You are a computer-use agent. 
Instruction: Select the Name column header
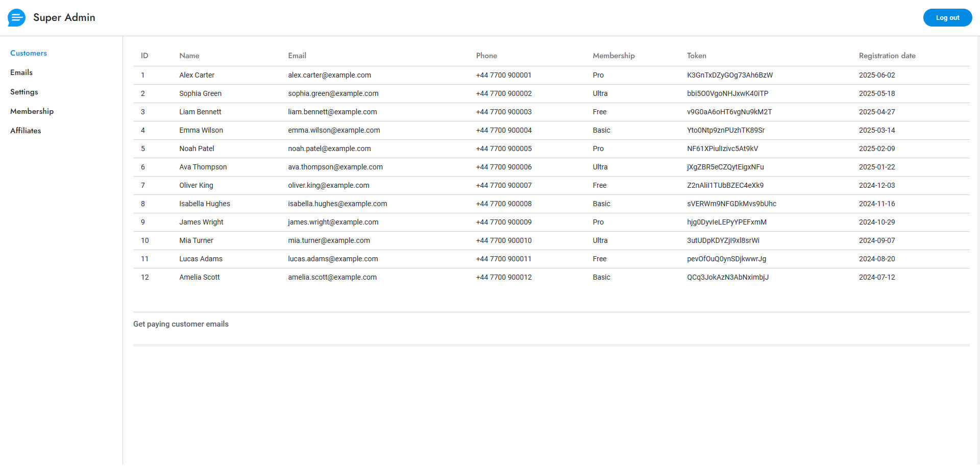(189, 56)
